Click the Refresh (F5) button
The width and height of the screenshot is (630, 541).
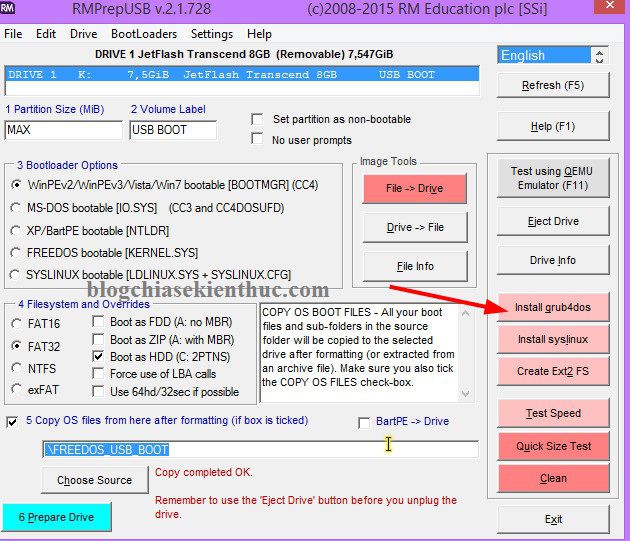coord(553,85)
